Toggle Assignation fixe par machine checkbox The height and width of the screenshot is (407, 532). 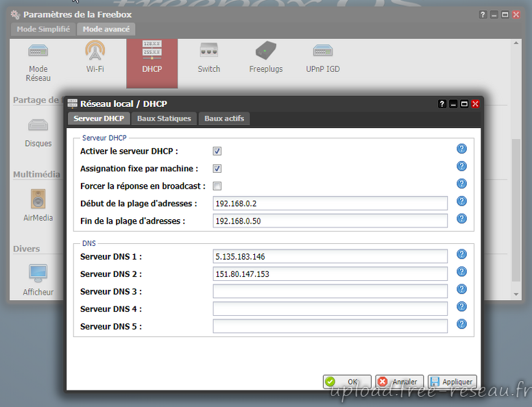pyautogui.click(x=217, y=169)
